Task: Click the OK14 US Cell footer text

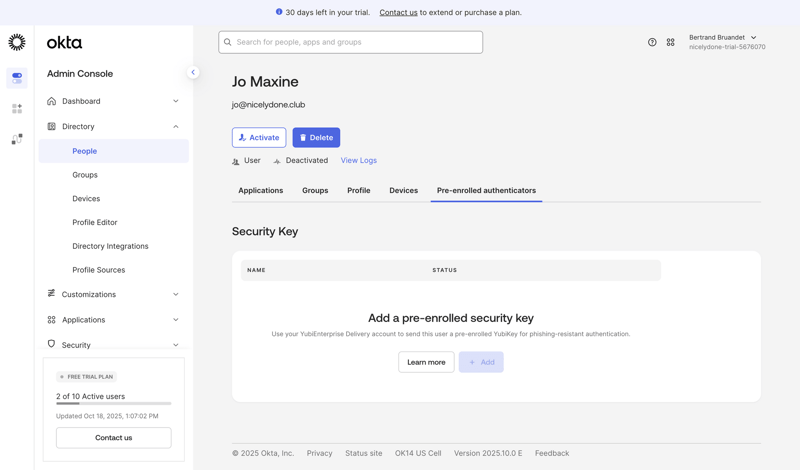Action: click(418, 453)
